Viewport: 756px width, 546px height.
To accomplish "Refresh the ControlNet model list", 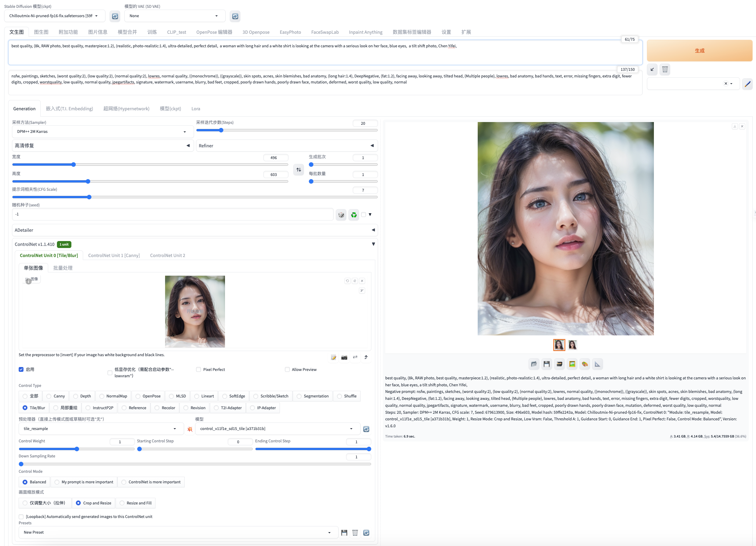I will (366, 429).
